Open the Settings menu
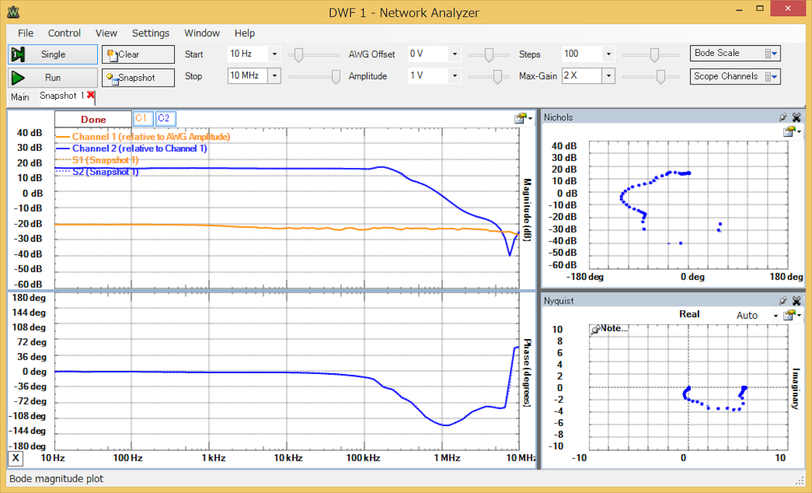This screenshot has width=812, height=493. click(x=151, y=33)
